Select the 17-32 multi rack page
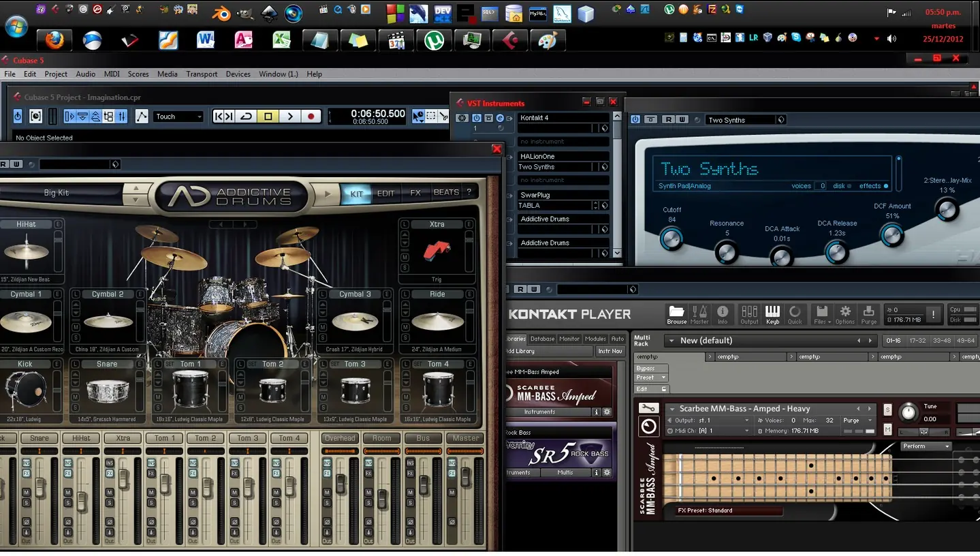 click(x=917, y=340)
